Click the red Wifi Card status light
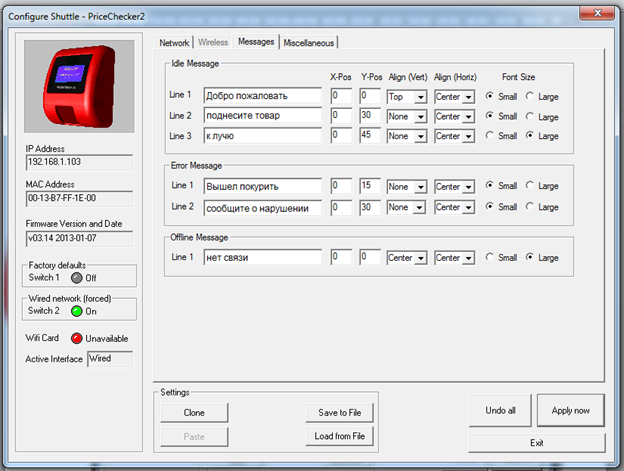Viewport: 624px width, 471px height. click(76, 339)
